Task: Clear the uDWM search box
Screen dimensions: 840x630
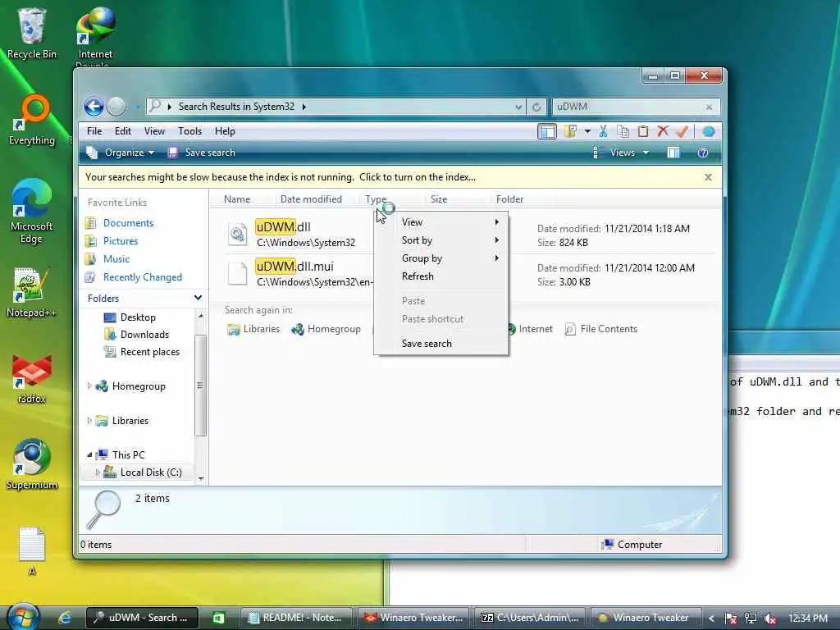Action: click(709, 107)
